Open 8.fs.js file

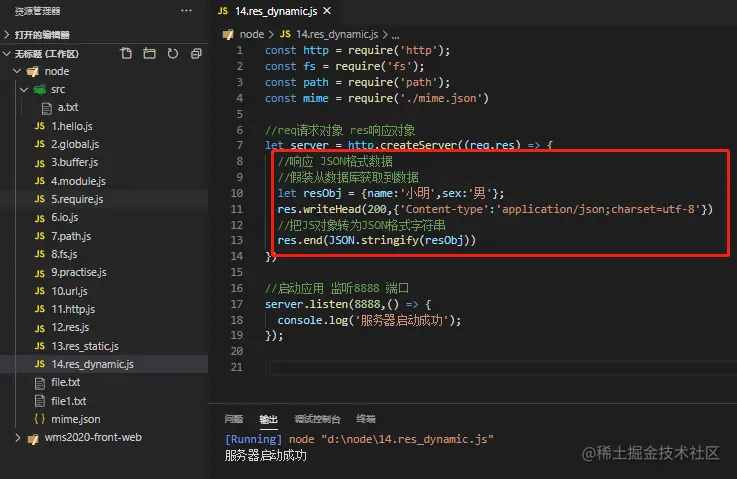[64, 254]
